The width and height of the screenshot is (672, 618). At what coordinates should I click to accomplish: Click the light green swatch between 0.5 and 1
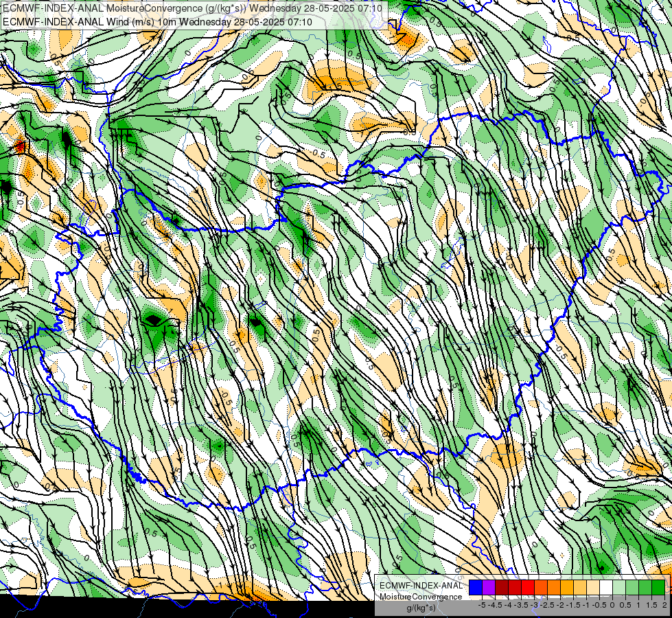point(632,587)
